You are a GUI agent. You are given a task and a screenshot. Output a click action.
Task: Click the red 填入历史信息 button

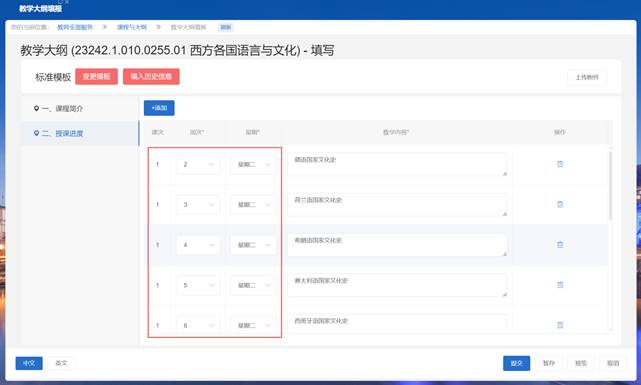tap(151, 76)
